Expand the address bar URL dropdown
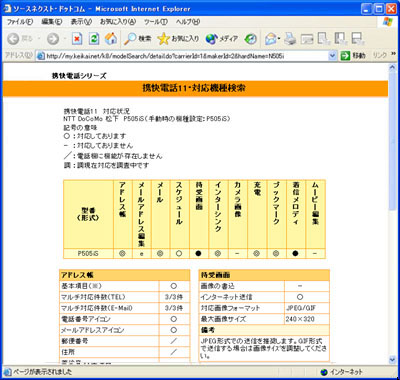This screenshot has width=400, height=380. (332, 56)
